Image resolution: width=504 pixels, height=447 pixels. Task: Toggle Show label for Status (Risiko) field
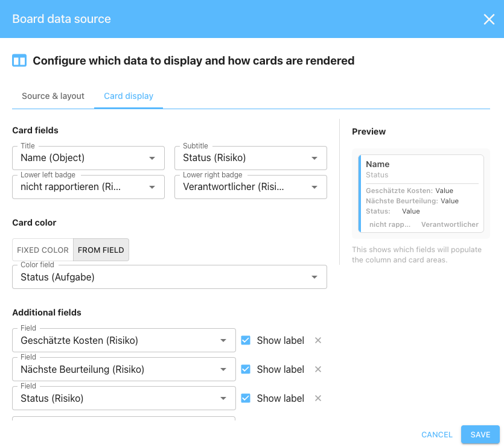pyautogui.click(x=246, y=398)
